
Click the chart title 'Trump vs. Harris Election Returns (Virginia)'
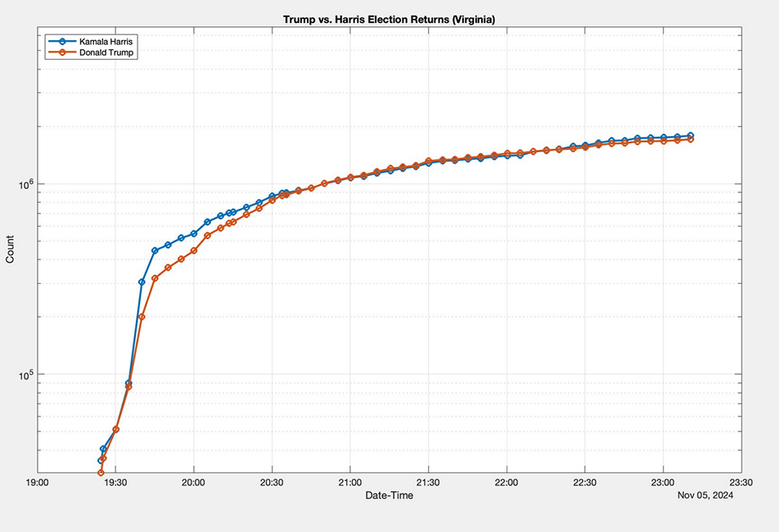389,20
